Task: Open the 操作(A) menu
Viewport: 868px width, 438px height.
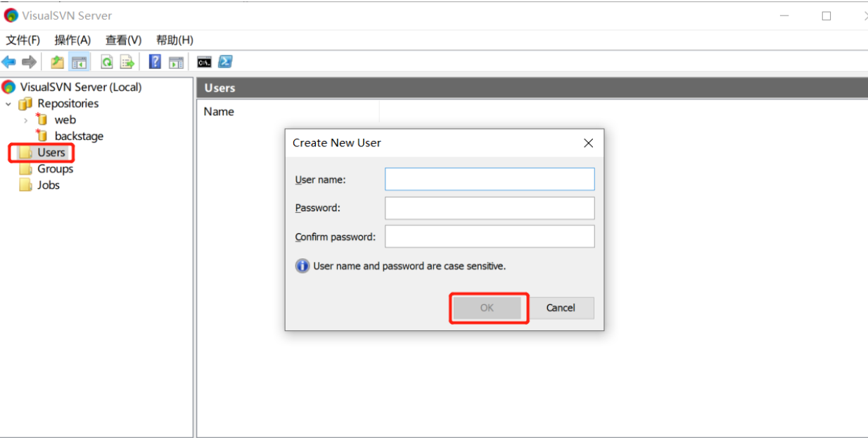Action: tap(72, 40)
